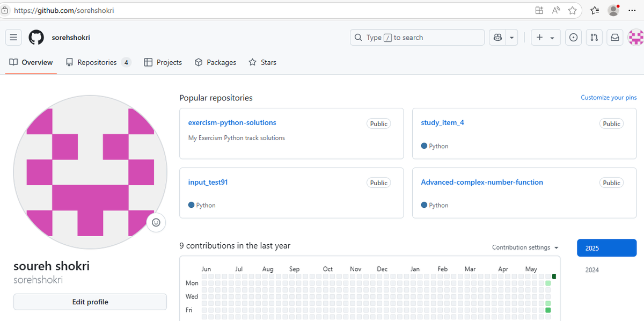Switch to the Projects tab
The height and width of the screenshot is (321, 644).
pyautogui.click(x=163, y=62)
